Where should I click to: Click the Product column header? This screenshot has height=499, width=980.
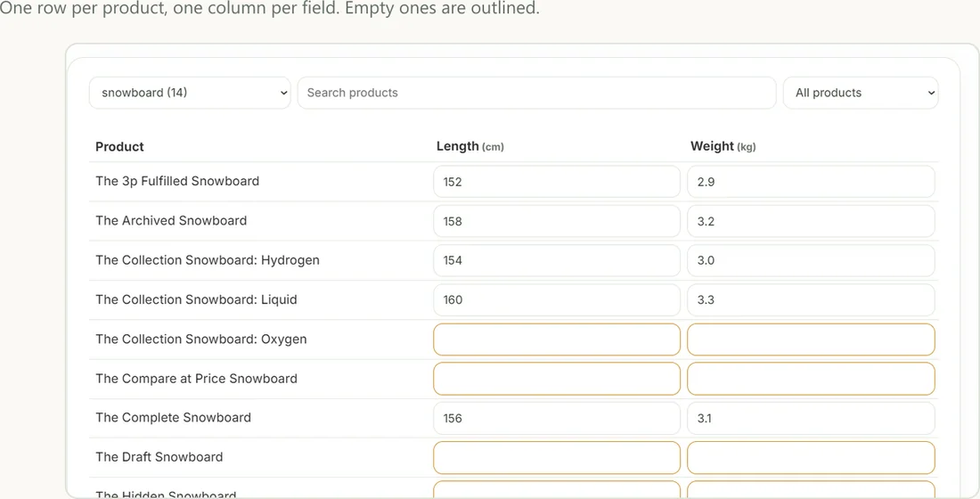coord(119,147)
